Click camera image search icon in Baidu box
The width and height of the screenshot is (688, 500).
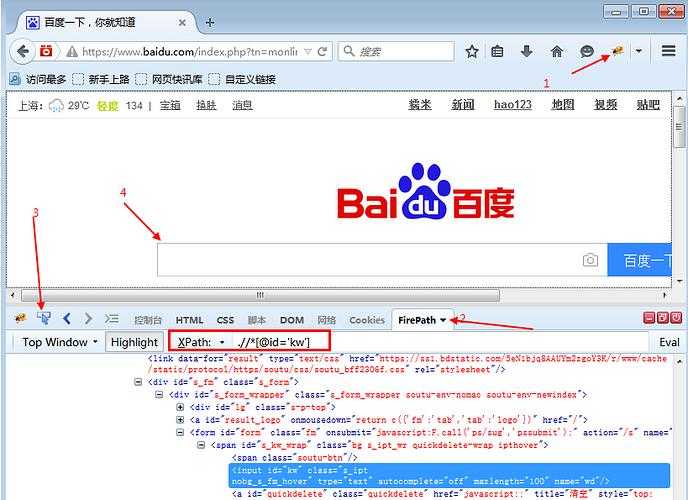[590, 260]
